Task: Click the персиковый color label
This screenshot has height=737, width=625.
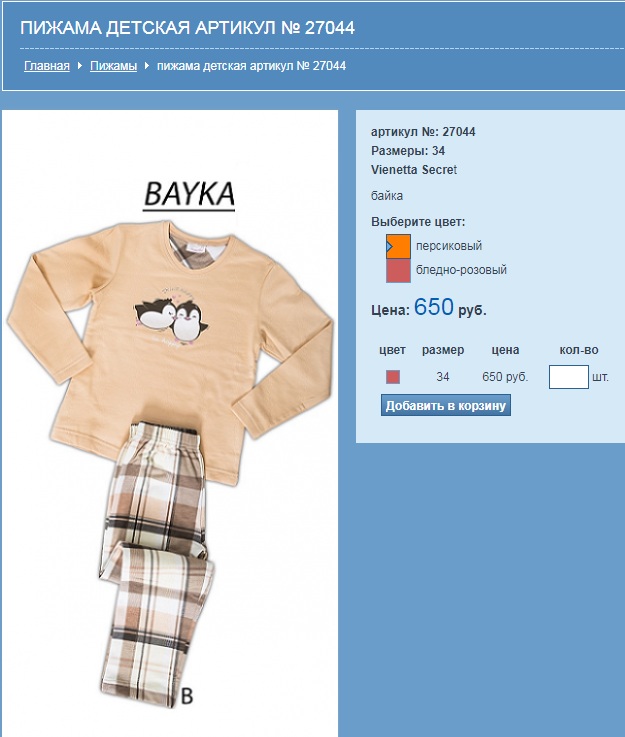Action: [449, 246]
